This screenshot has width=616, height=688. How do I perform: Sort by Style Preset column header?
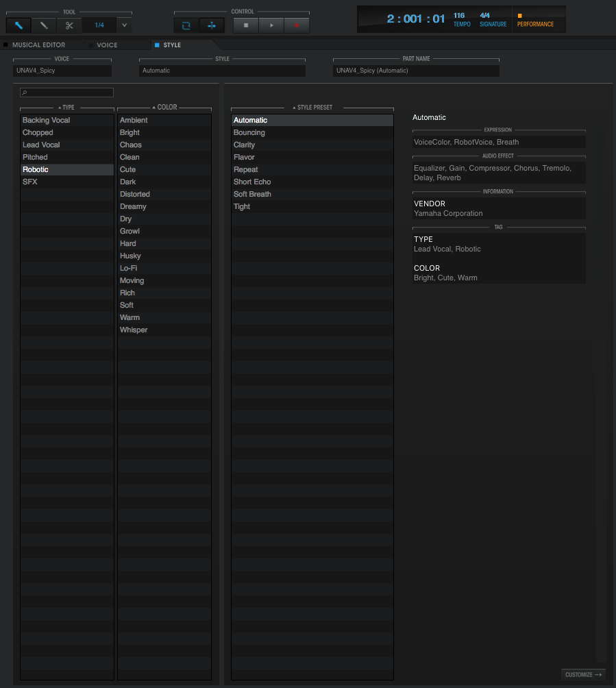tap(313, 108)
